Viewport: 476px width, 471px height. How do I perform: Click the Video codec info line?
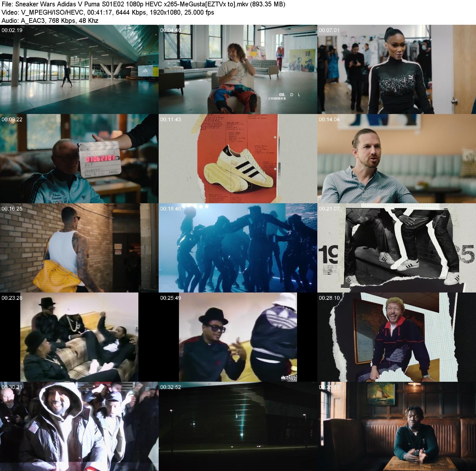[108, 12]
